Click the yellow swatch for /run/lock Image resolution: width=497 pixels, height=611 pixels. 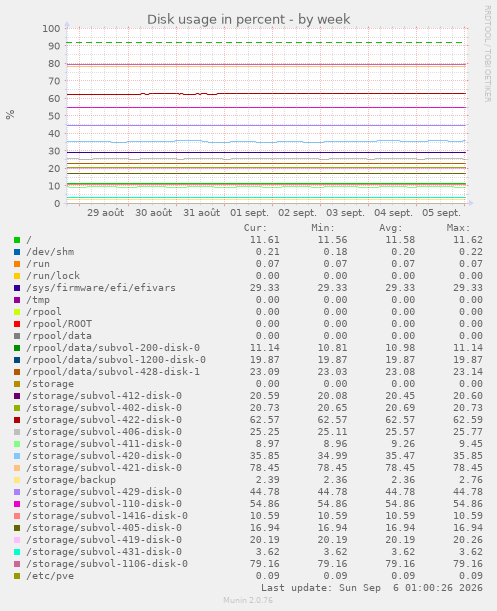(17, 276)
